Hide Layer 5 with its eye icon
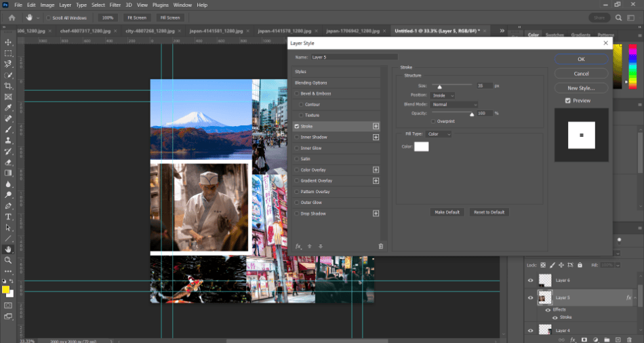 coord(530,298)
